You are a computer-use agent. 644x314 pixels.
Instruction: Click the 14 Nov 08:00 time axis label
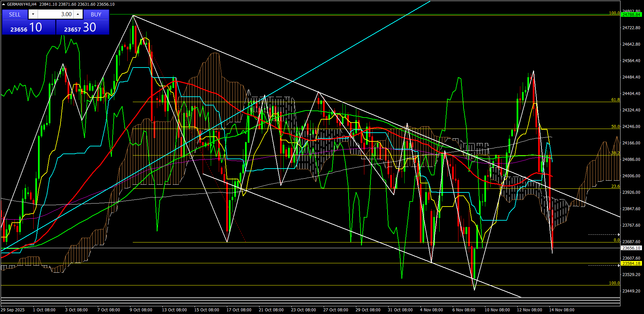pyautogui.click(x=561, y=310)
